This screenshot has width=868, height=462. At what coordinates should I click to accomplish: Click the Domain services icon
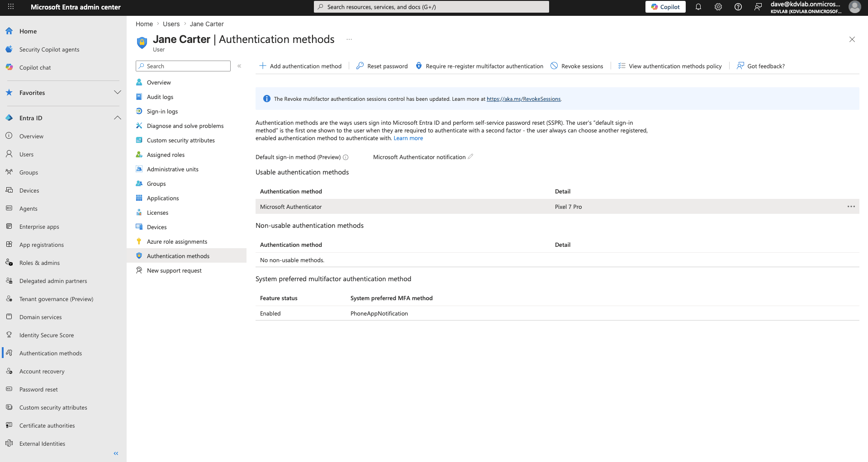[x=9, y=317]
